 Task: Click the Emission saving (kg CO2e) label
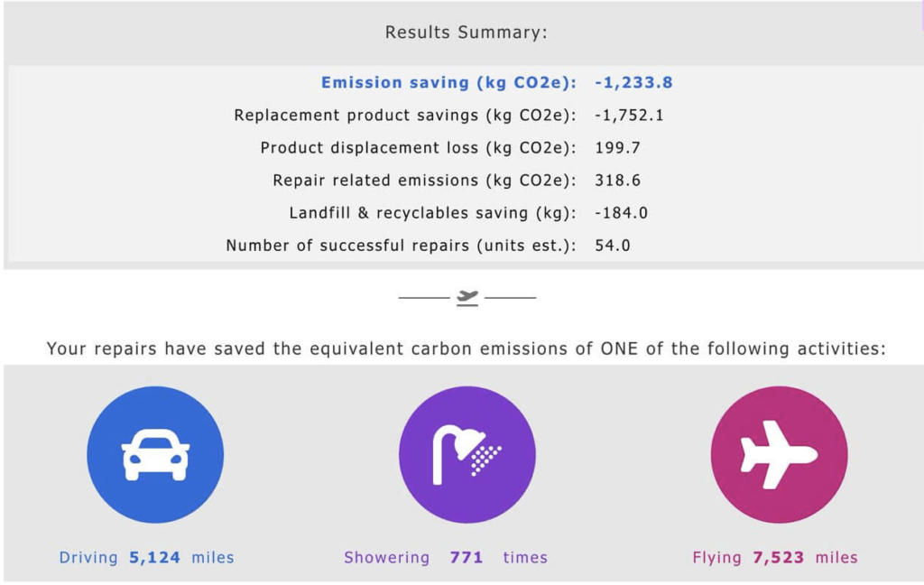(448, 82)
